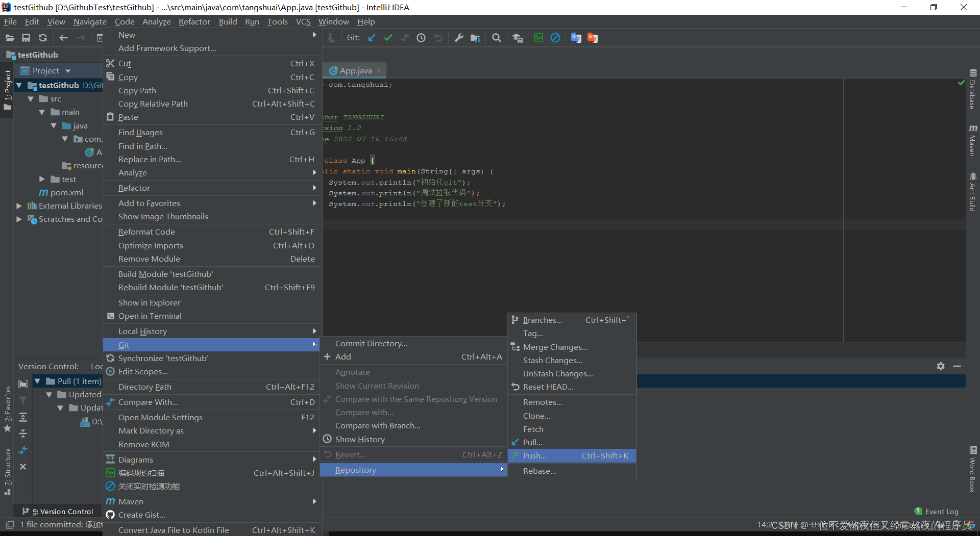Viewport: 980px width, 536px height.
Task: Toggle the 9: Version Control panel
Action: (x=58, y=512)
